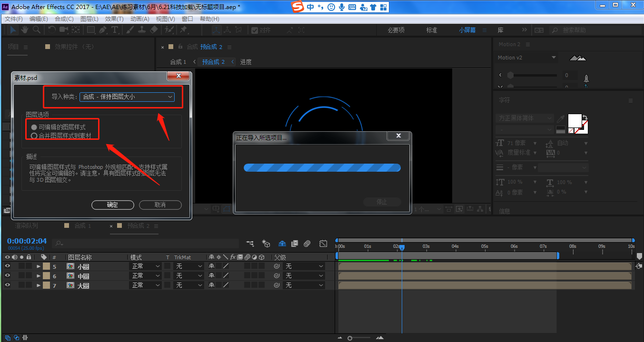Click the timeline layer search field
The width and height of the screenshot is (644, 342).
click(x=145, y=244)
